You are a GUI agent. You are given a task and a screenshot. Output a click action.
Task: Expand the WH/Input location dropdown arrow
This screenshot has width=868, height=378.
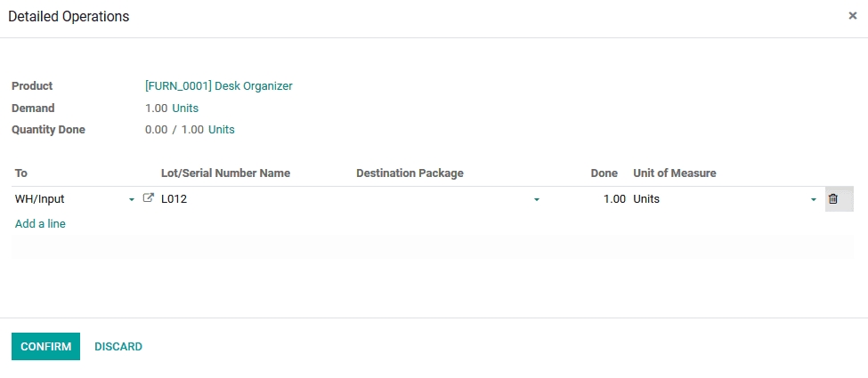pyautogui.click(x=132, y=200)
